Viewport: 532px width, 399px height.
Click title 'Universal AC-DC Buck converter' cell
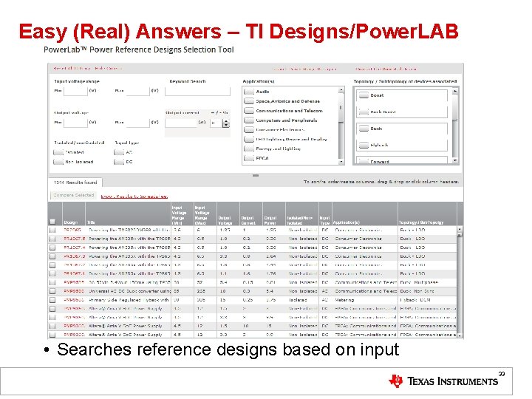tap(129, 291)
